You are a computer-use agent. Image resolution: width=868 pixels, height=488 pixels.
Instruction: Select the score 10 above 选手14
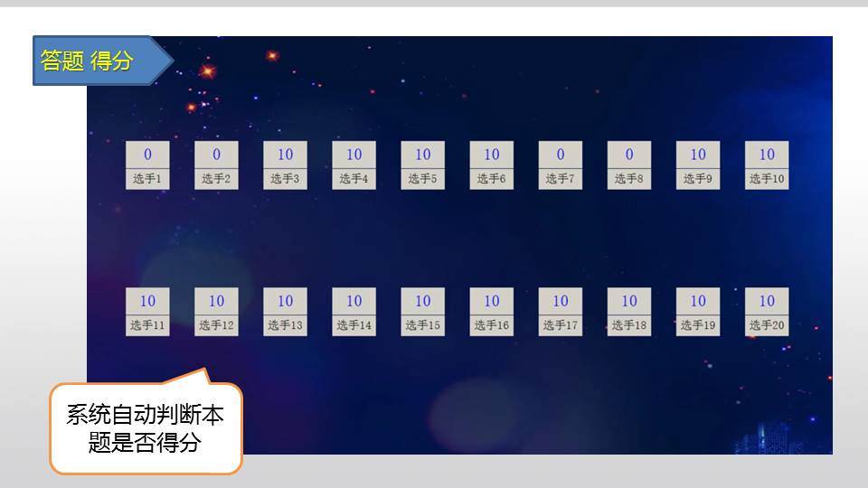(354, 301)
